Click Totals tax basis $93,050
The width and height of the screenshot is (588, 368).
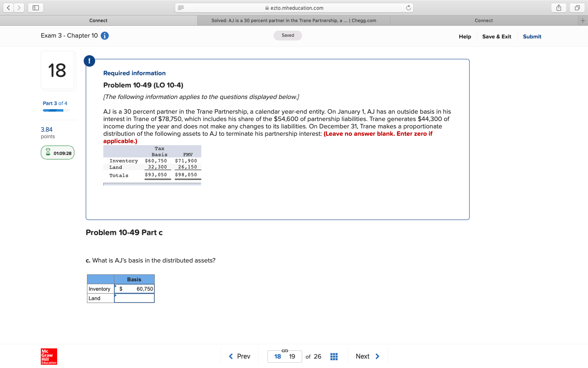(x=156, y=175)
